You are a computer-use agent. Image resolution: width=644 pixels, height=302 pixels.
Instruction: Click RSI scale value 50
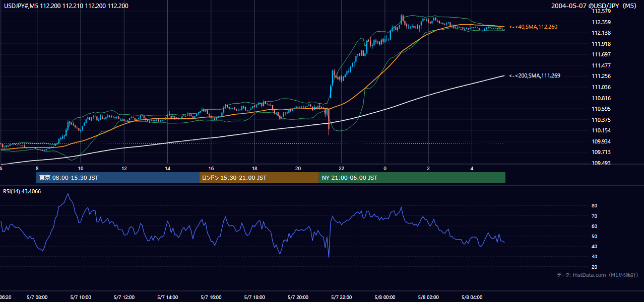(x=595, y=236)
